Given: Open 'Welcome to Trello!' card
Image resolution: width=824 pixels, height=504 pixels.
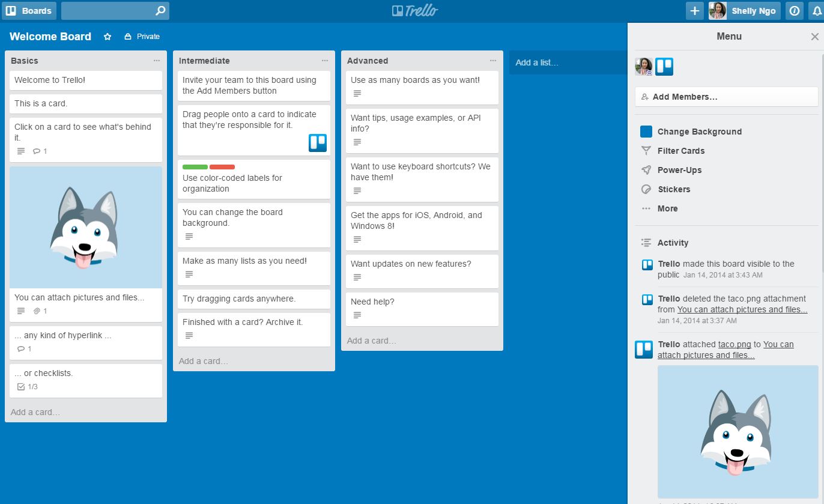Looking at the screenshot, I should (86, 80).
